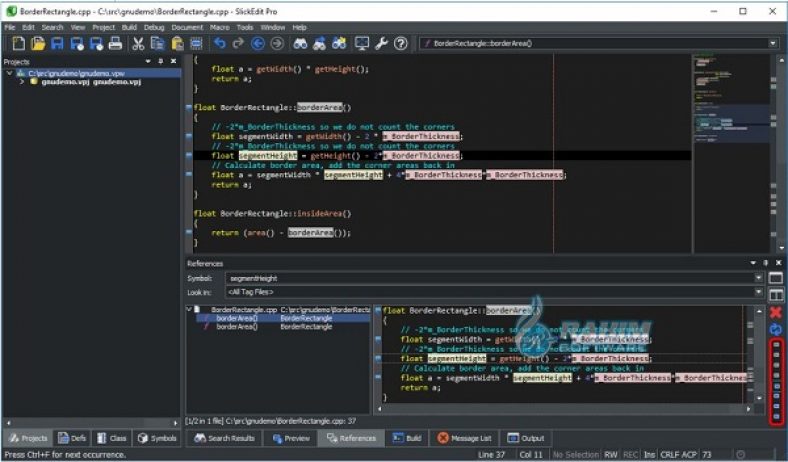Toggle the RW read/write status indicator
This screenshot has height=462, width=788.
(x=610, y=454)
